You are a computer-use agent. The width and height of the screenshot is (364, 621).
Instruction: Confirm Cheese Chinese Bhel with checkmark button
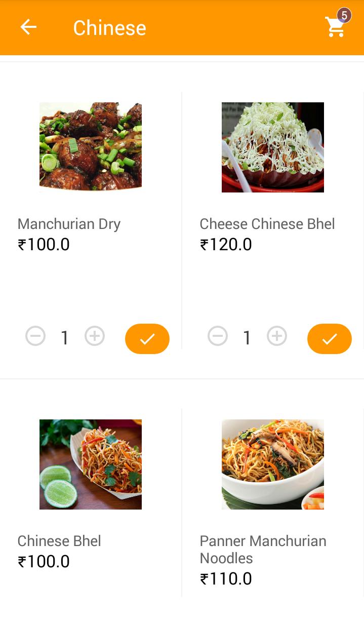point(330,339)
